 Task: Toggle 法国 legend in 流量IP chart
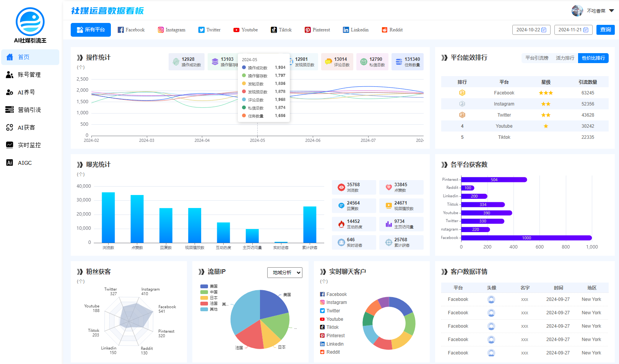(209, 304)
